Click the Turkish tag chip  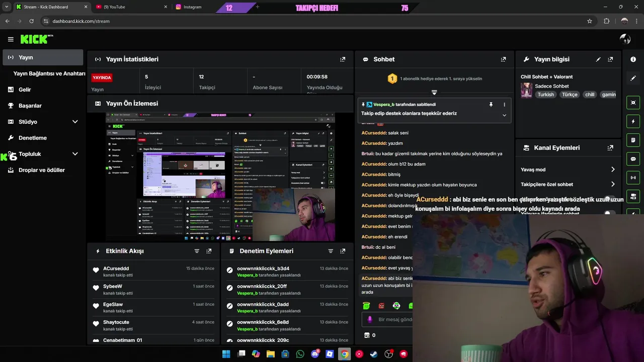tap(545, 95)
